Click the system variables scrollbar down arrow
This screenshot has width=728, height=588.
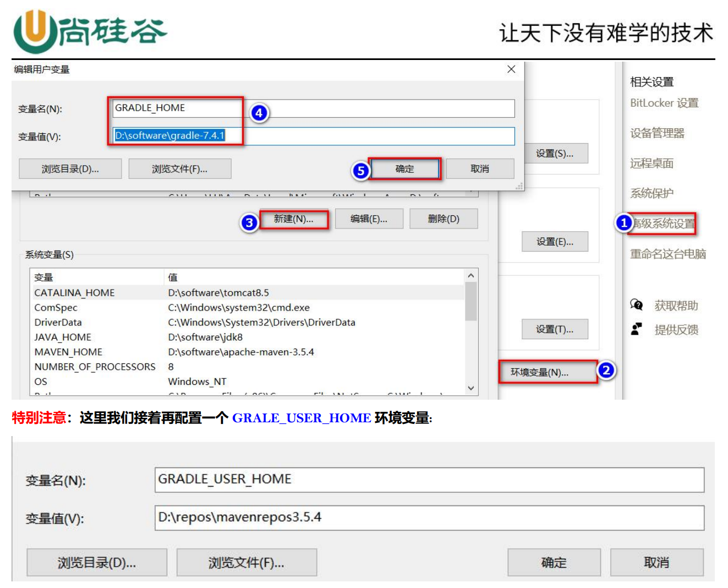[471, 388]
